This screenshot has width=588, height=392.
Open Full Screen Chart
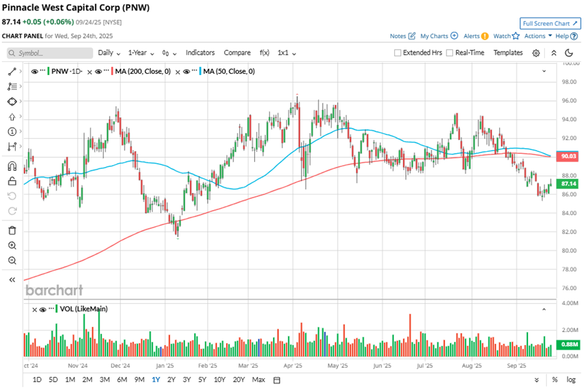pyautogui.click(x=550, y=23)
